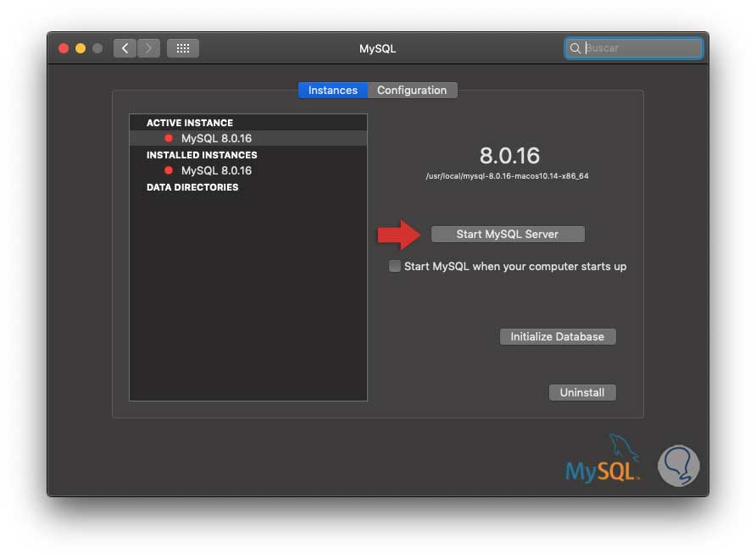This screenshot has height=559, width=756.
Task: Click the search magnifier icon
Action: pos(575,48)
